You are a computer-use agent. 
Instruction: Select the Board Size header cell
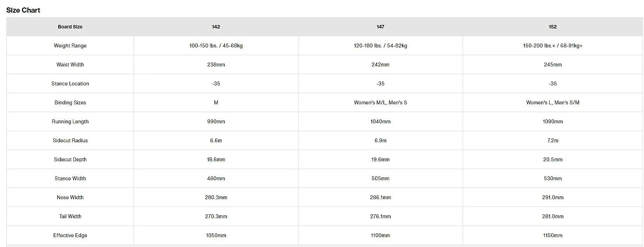70,27
